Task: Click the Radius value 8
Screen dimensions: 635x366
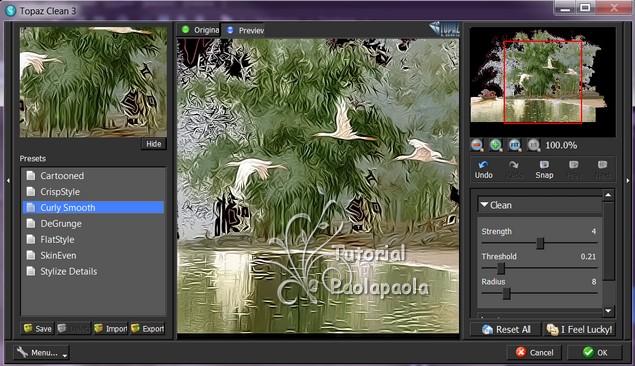Action: pos(594,281)
